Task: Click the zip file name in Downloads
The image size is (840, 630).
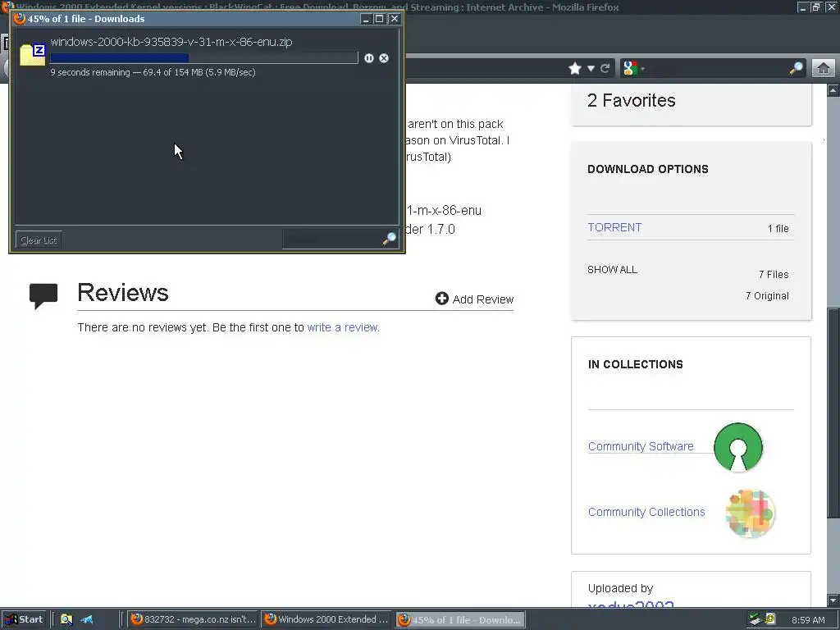Action: click(x=171, y=42)
